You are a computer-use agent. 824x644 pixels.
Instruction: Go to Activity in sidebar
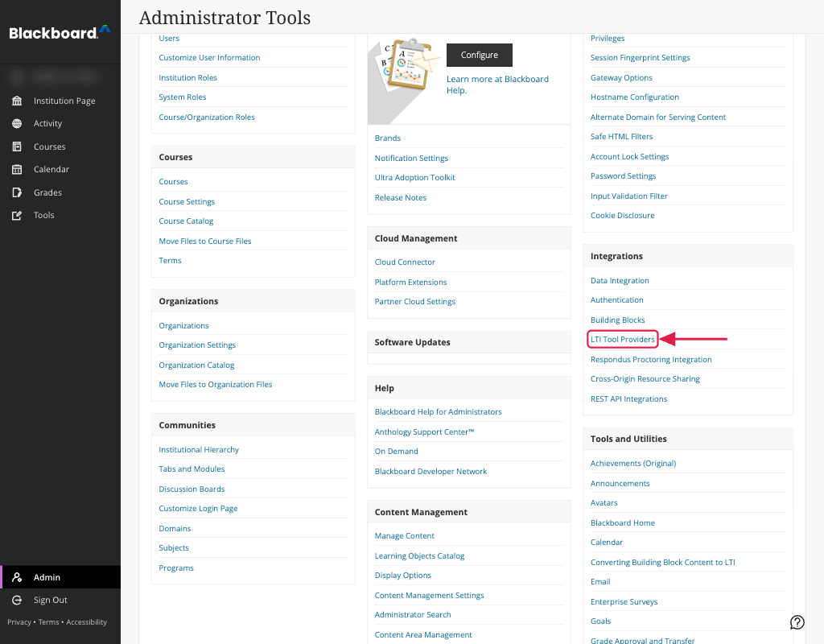[47, 123]
